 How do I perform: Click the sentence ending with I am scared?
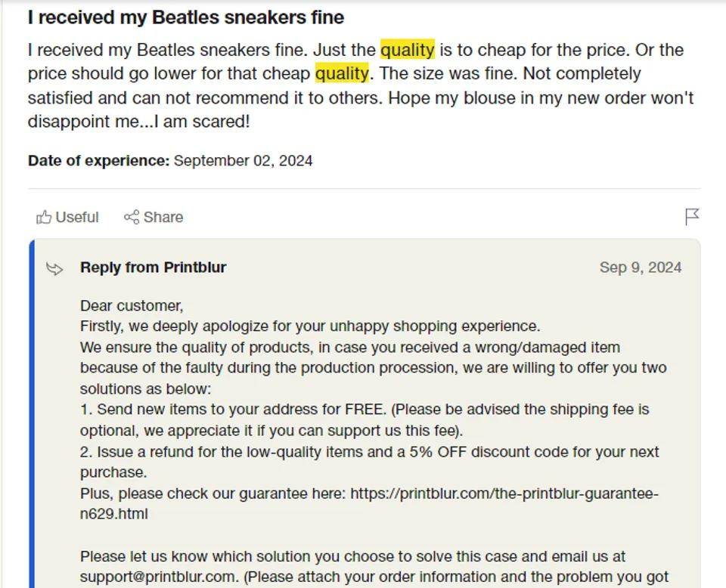(138, 122)
